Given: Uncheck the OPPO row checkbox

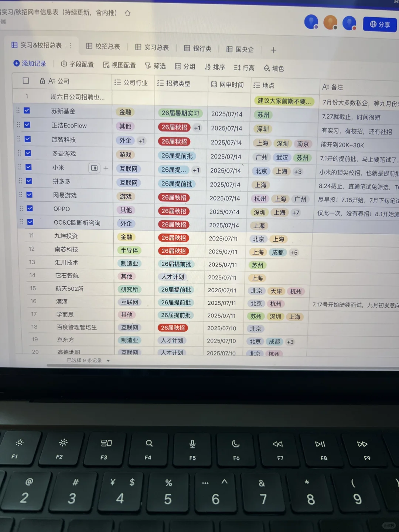Looking at the screenshot, I should [30, 208].
